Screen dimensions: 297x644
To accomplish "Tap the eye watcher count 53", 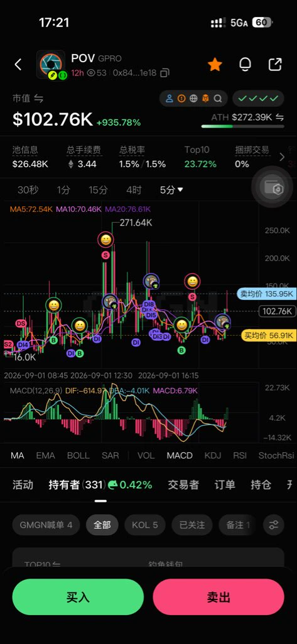I will pos(97,73).
